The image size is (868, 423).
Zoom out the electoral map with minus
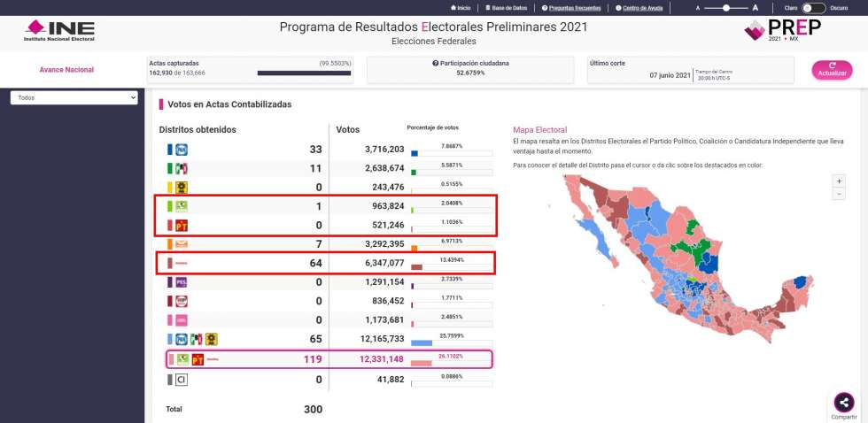click(840, 194)
